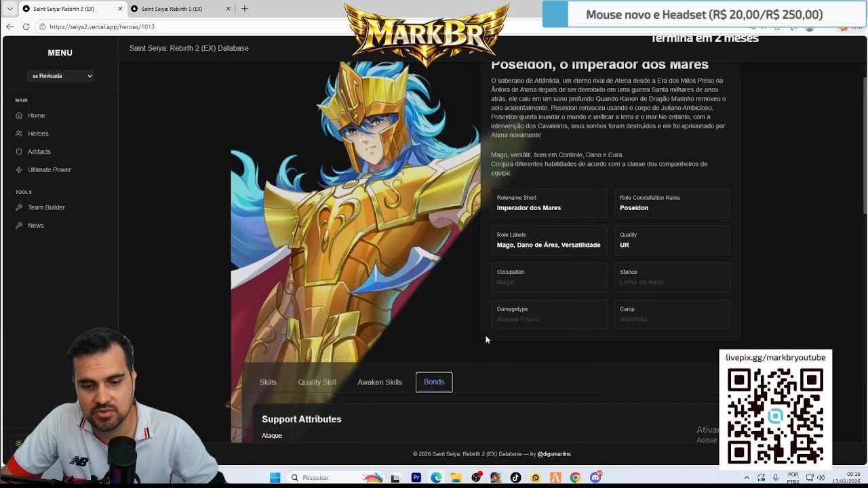This screenshot has width=868, height=488.
Task: Open the Revisada language dropdown
Action: [61, 76]
